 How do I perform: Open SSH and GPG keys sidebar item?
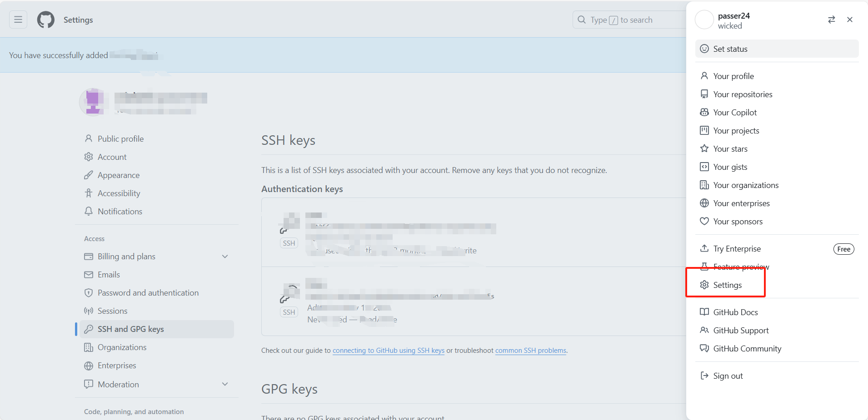(130, 329)
